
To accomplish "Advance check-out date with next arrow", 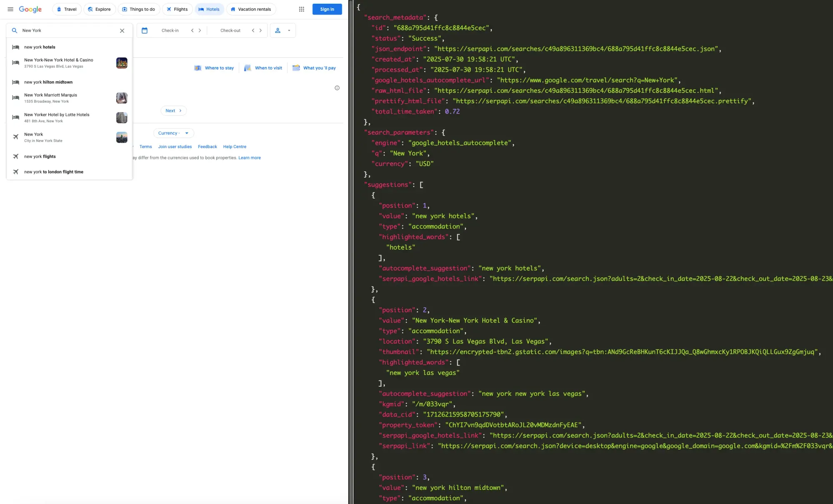I will [261, 30].
